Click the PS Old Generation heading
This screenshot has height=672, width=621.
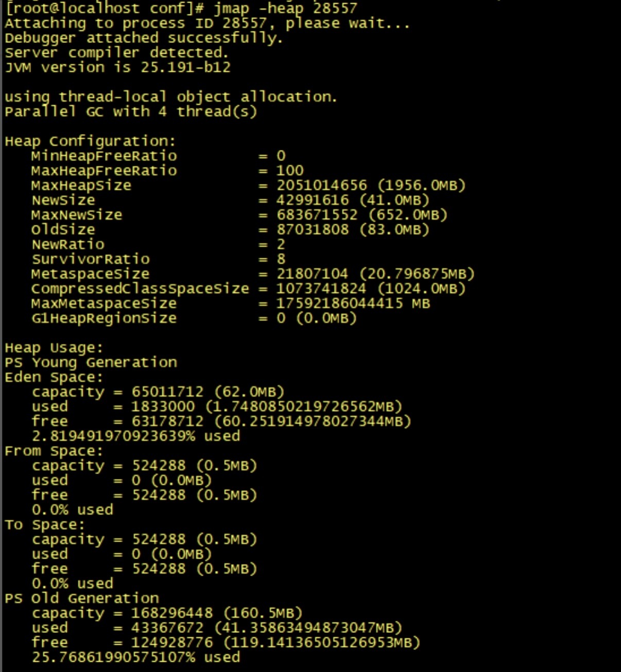82,598
